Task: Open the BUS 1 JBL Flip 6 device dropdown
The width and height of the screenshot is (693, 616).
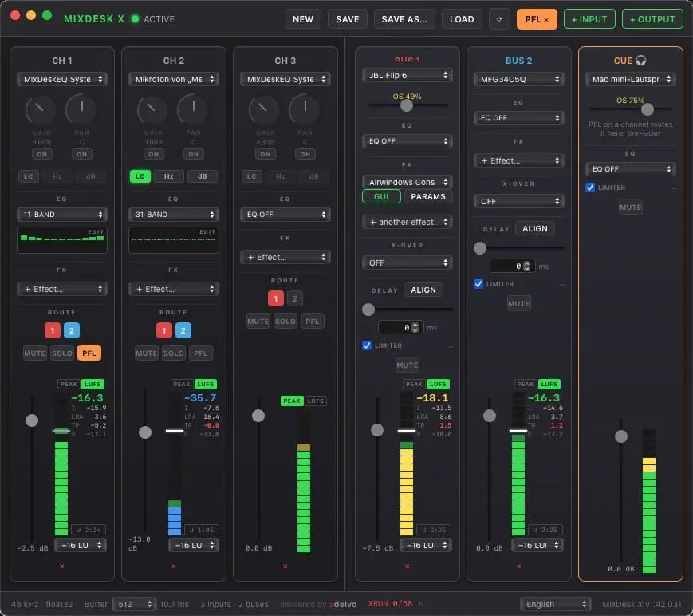Action: pos(407,75)
